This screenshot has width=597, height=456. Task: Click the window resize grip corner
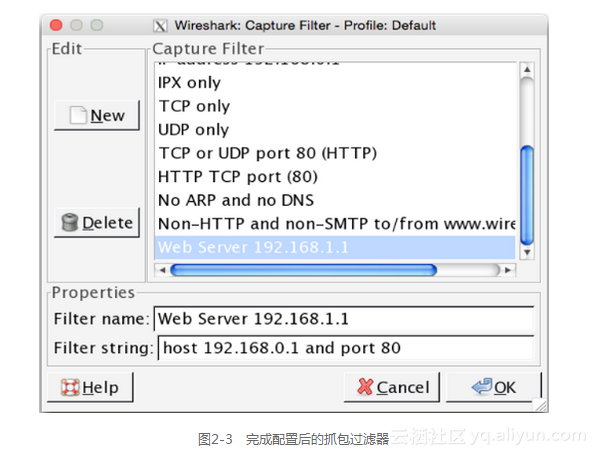point(540,405)
